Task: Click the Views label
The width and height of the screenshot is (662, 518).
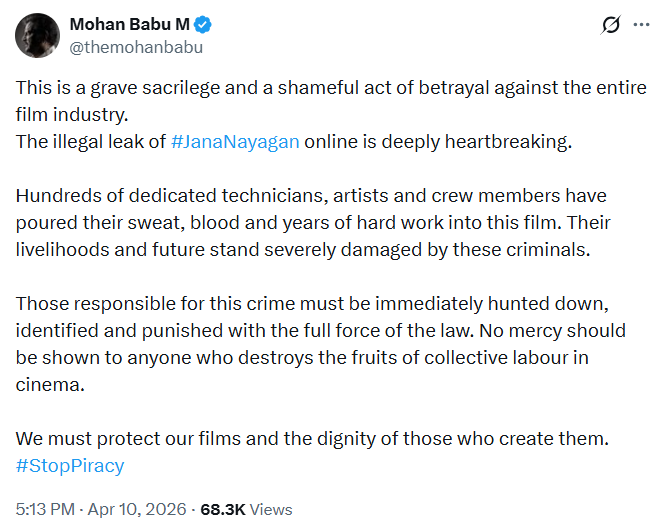Action: [x=271, y=509]
